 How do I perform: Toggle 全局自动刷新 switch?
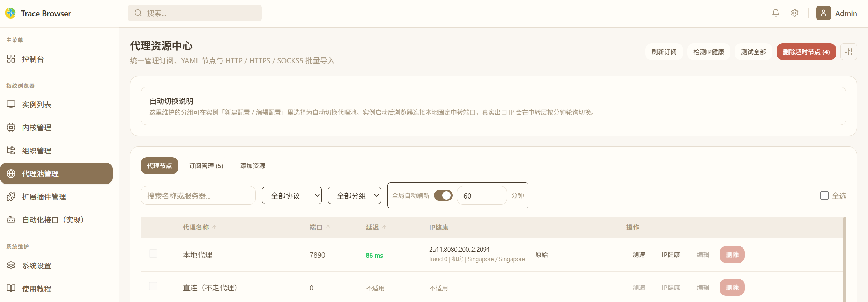coord(443,195)
